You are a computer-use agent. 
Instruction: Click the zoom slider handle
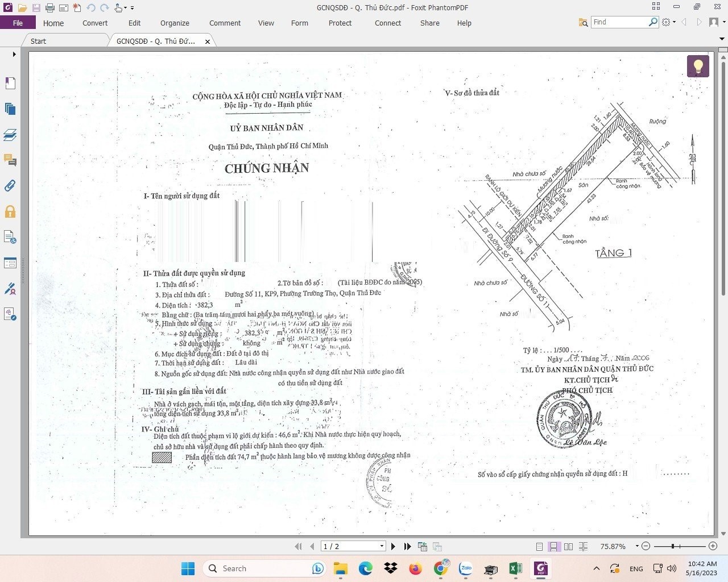click(673, 546)
